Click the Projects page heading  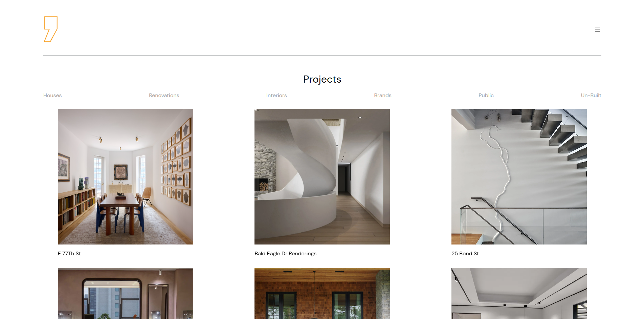322,79
